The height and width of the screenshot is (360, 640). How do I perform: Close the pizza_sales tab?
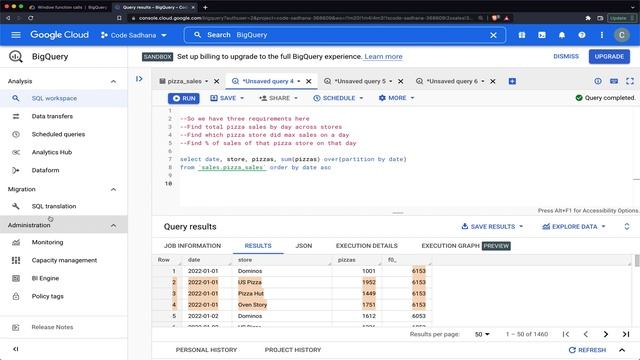click(217, 81)
